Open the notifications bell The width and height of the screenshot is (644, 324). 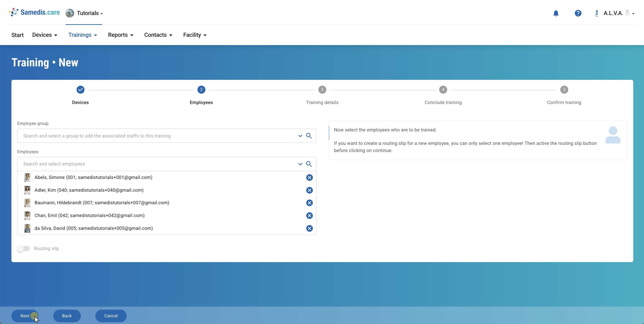coord(556,13)
